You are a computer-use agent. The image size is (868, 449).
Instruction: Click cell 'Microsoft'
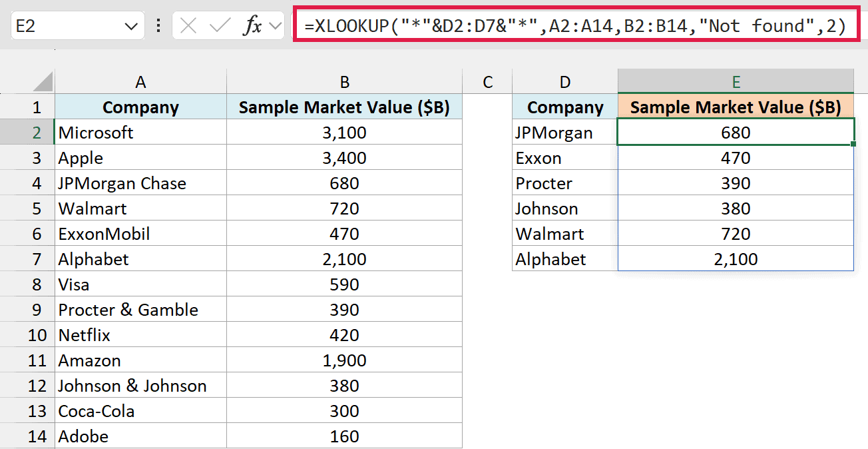(x=140, y=133)
